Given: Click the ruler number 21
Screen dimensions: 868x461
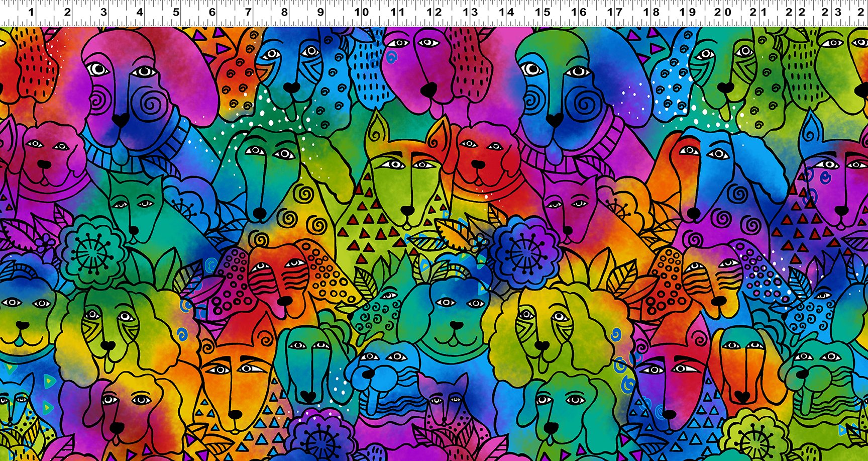Looking at the screenshot, I should pyautogui.click(x=759, y=12).
